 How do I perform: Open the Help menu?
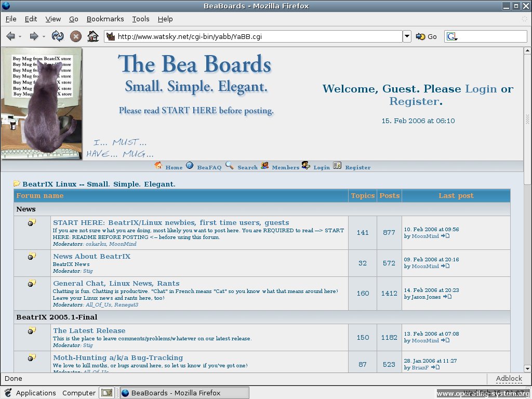point(165,19)
